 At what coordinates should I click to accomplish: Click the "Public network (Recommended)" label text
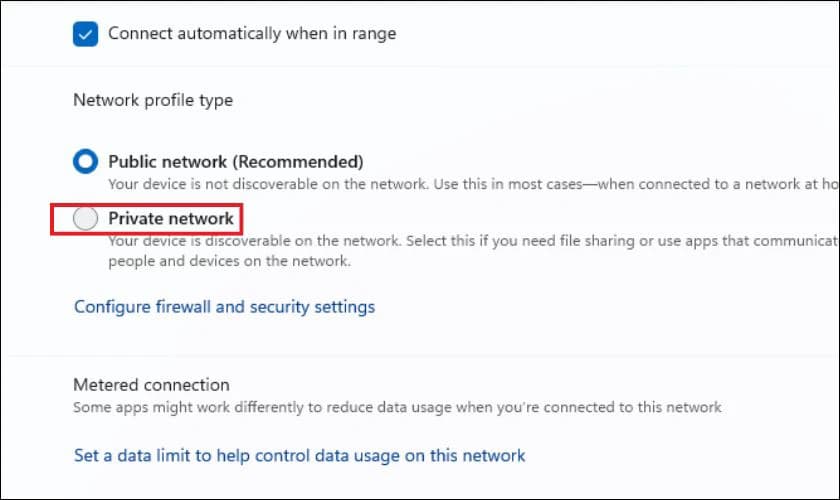tap(235, 161)
